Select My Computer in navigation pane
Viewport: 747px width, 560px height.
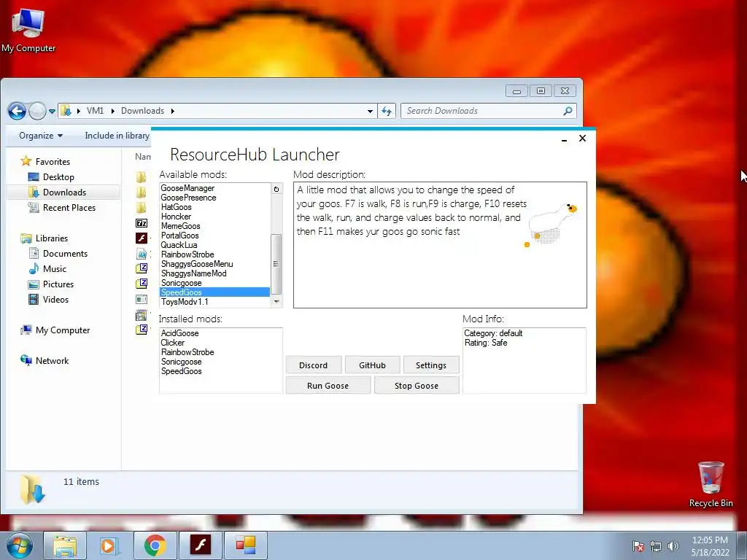(x=63, y=330)
